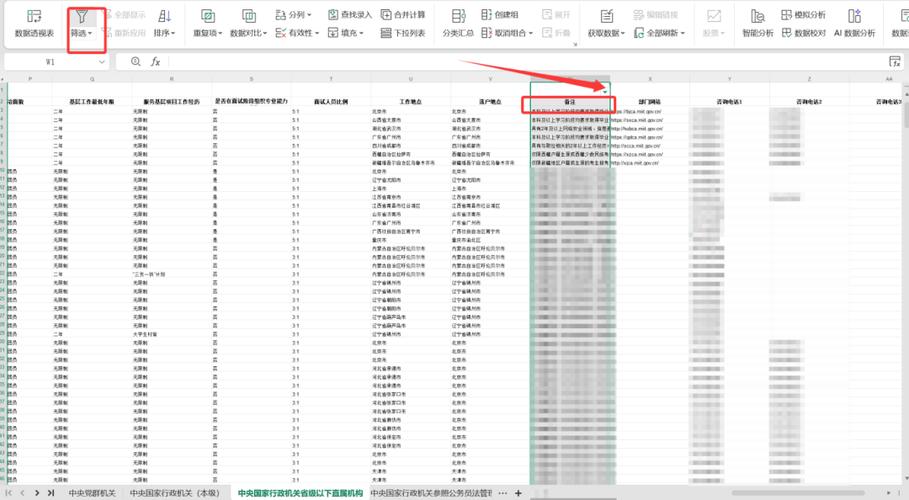
Task: Click 创建组 create group
Action: point(500,15)
